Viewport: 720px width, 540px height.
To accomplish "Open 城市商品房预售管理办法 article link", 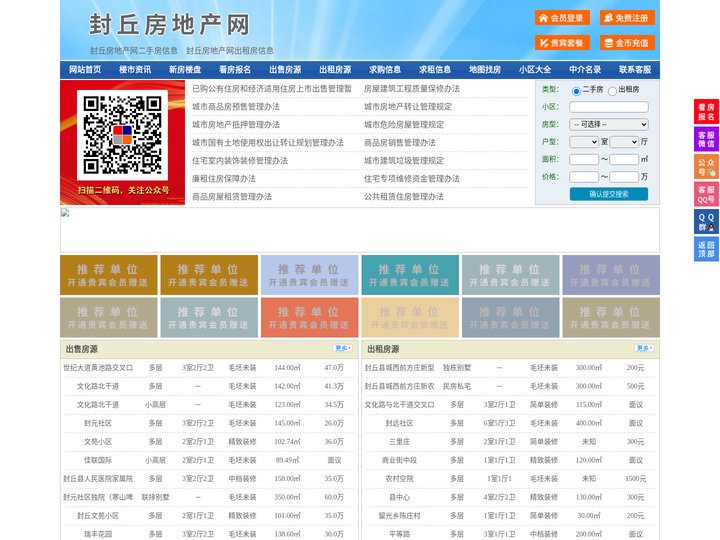I will 236,107.
